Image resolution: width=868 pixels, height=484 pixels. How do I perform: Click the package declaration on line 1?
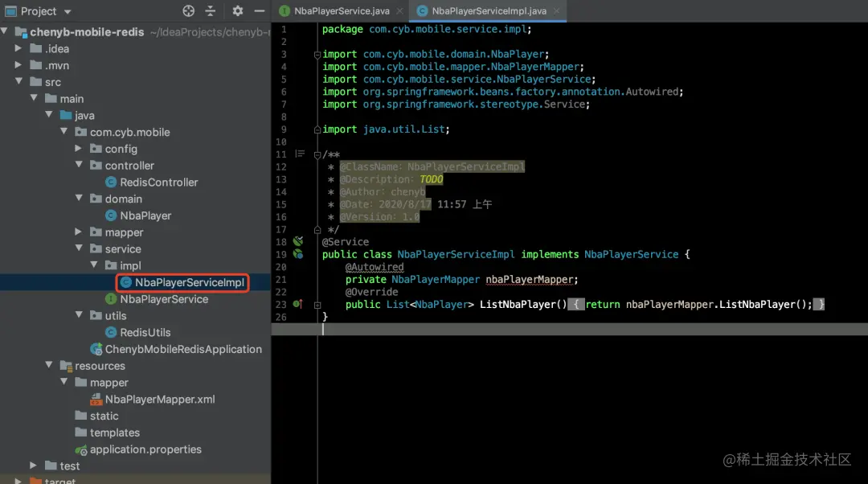point(427,29)
